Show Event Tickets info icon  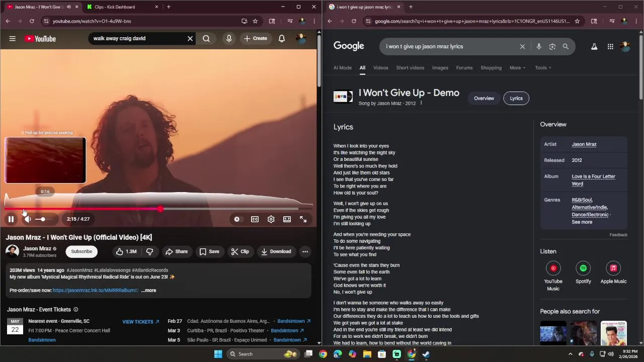(76, 310)
